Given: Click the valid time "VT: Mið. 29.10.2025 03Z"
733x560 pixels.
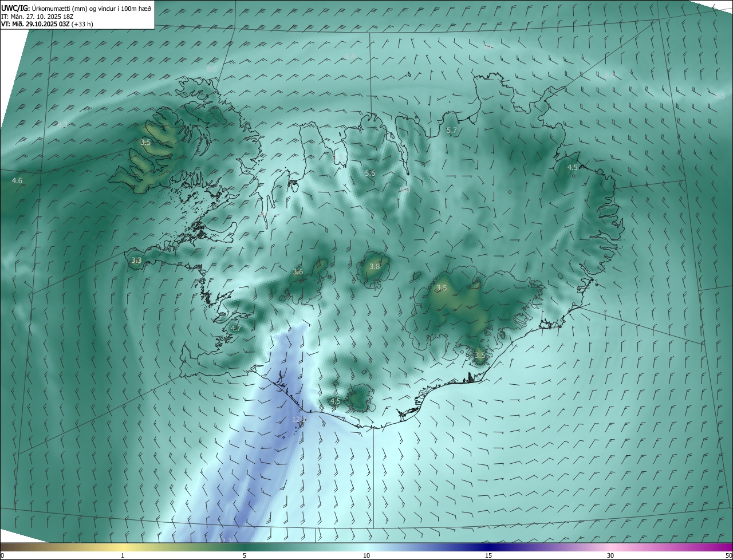Looking at the screenshot, I should click(36, 24).
